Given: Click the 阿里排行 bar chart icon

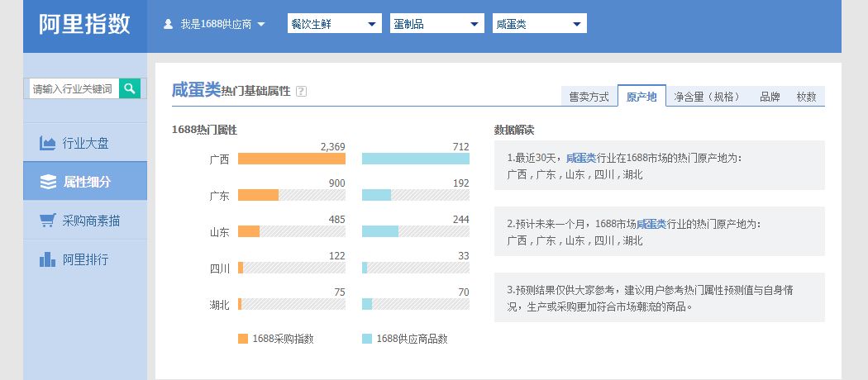Looking at the screenshot, I should click(48, 259).
